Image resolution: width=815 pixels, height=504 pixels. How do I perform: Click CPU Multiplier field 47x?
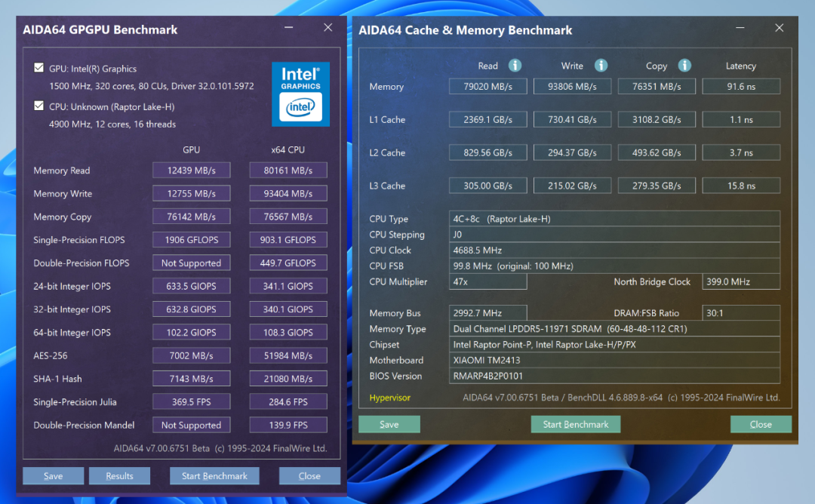pos(488,281)
